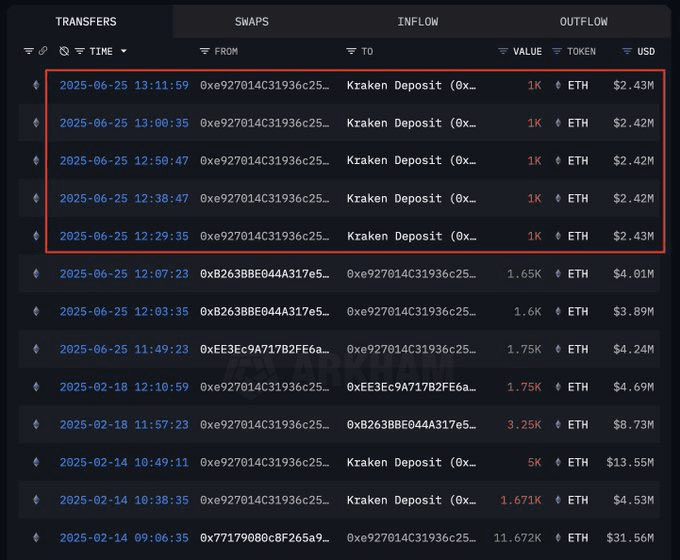Viewport: 680px width, 560px height.
Task: Open the Inflow tab
Action: click(x=417, y=21)
